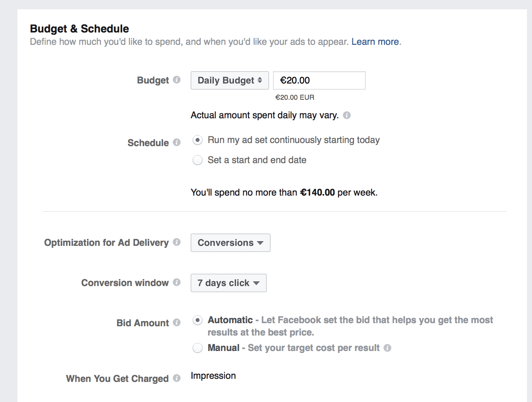Expand the Conversions optimization dropdown

[230, 243]
